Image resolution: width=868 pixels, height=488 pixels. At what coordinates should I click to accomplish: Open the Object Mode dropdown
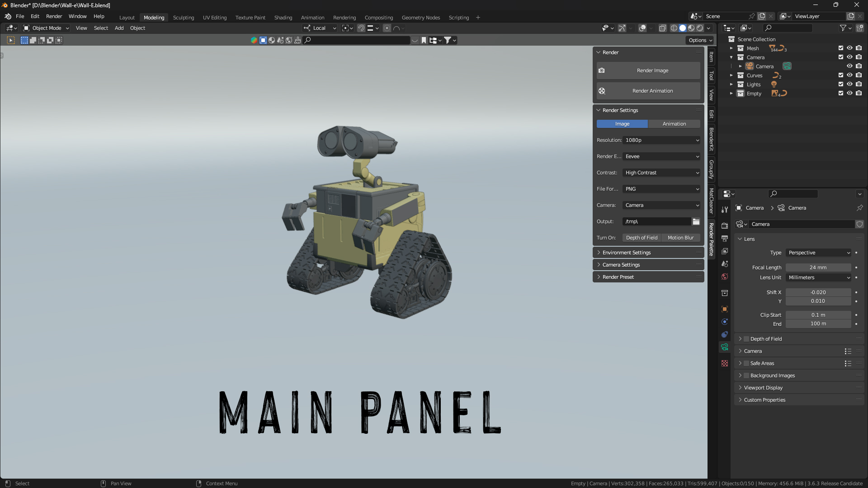tap(46, 28)
